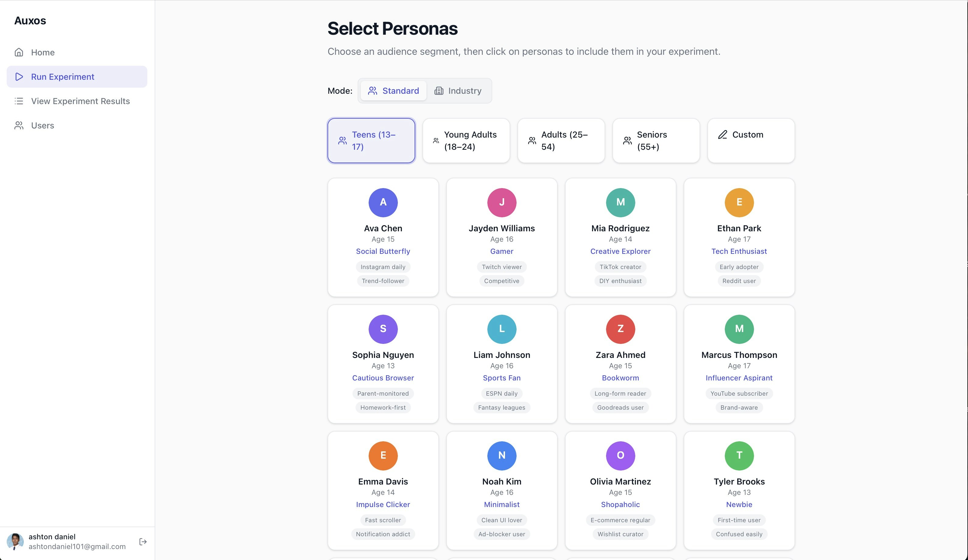968x560 pixels.
Task: Click ashton daniel's profile picture
Action: point(15,541)
